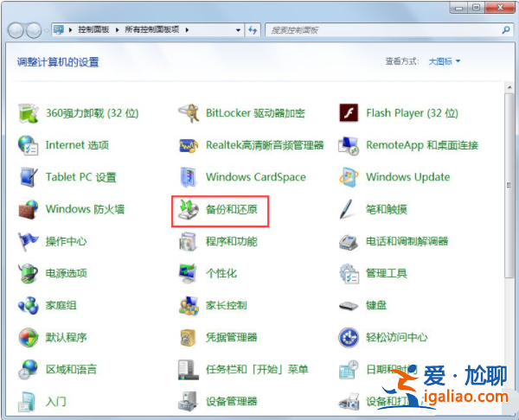Click the search magnifier icon

[506, 30]
